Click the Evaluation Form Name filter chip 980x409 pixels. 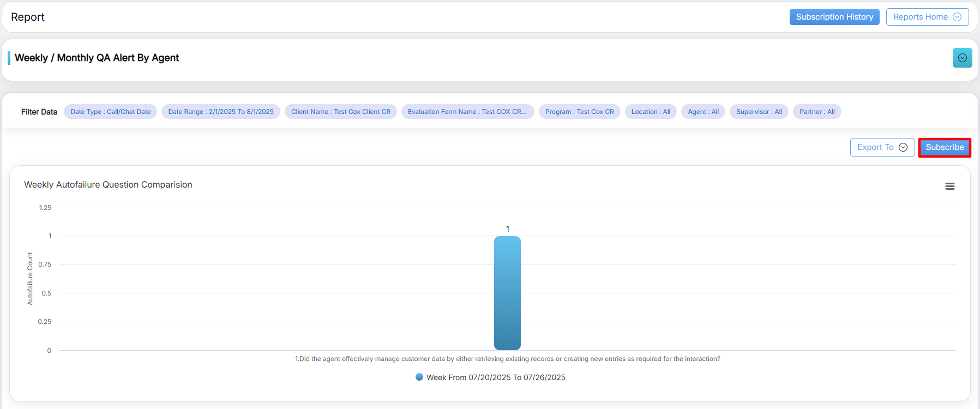[x=467, y=112]
